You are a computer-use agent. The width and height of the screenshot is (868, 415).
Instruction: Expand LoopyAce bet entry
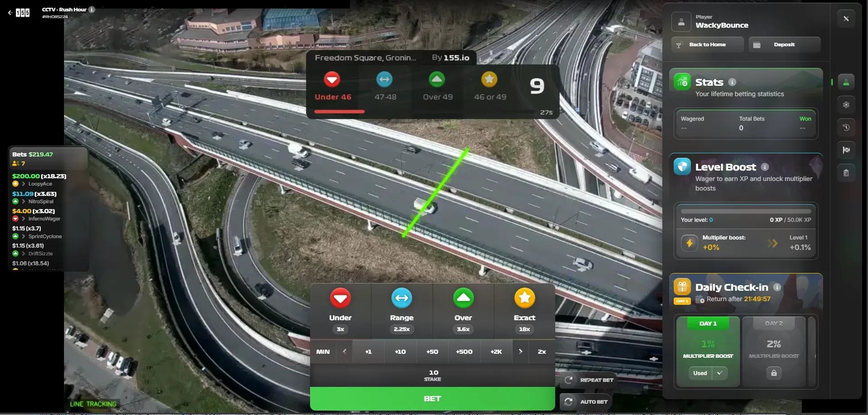click(23, 184)
